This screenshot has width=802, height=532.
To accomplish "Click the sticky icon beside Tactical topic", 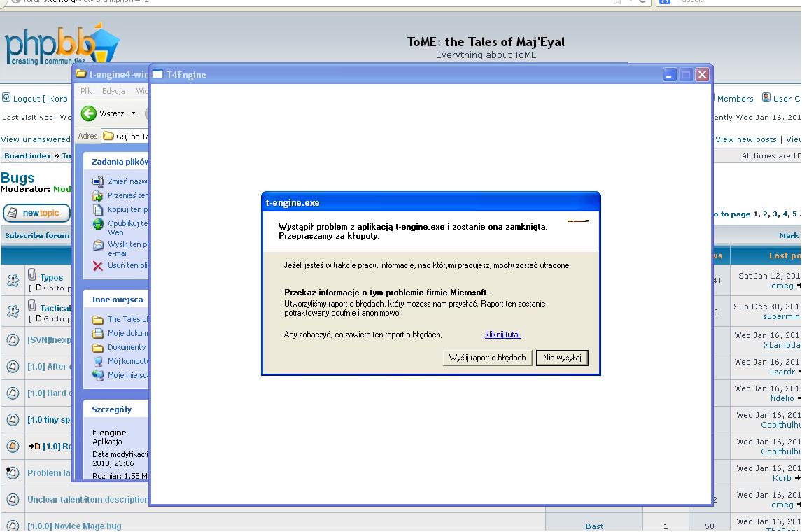I will (x=13, y=311).
